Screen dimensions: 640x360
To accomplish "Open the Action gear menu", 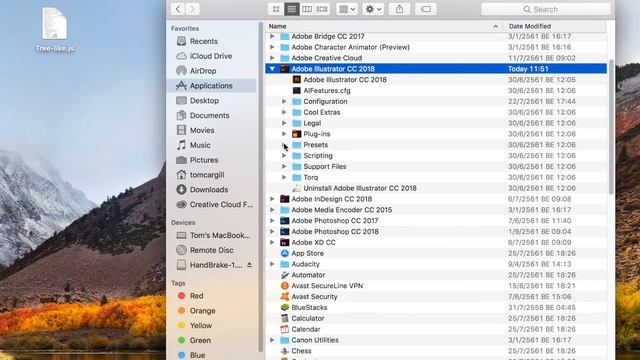I will (x=373, y=9).
